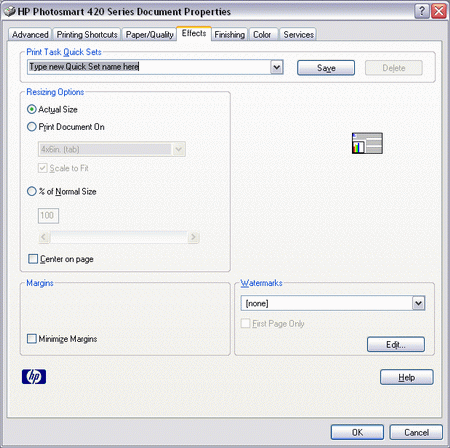Click the Delete quick set button

[x=394, y=68]
